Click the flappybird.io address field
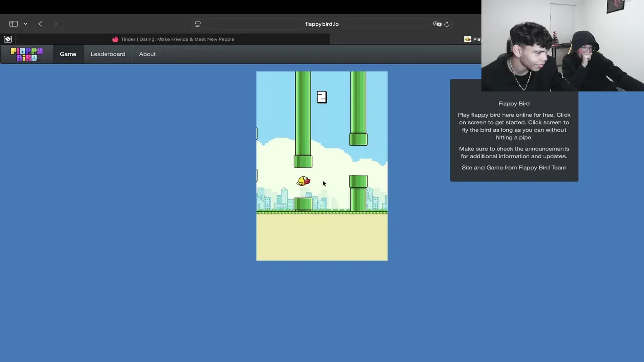 [322, 24]
